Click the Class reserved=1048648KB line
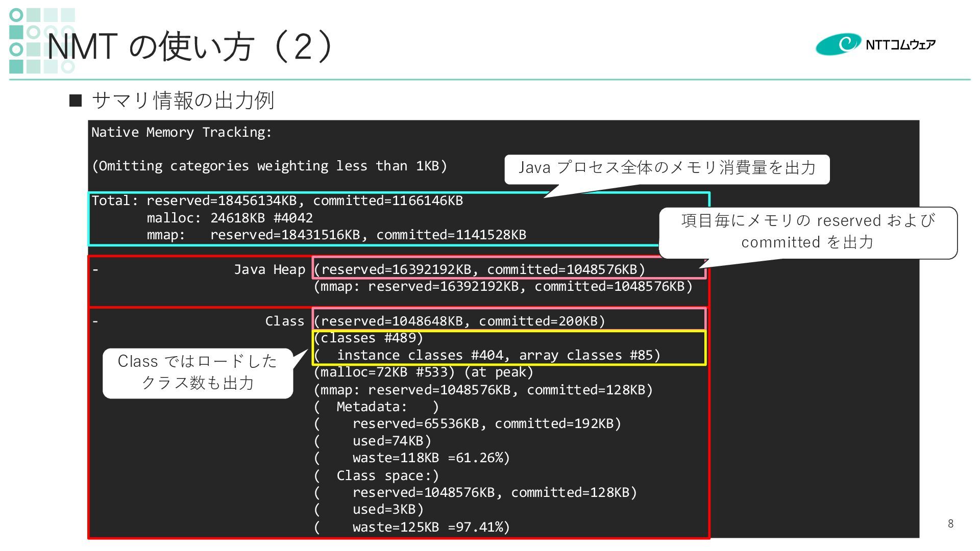Screen dimensions: 980x551 (x=459, y=321)
